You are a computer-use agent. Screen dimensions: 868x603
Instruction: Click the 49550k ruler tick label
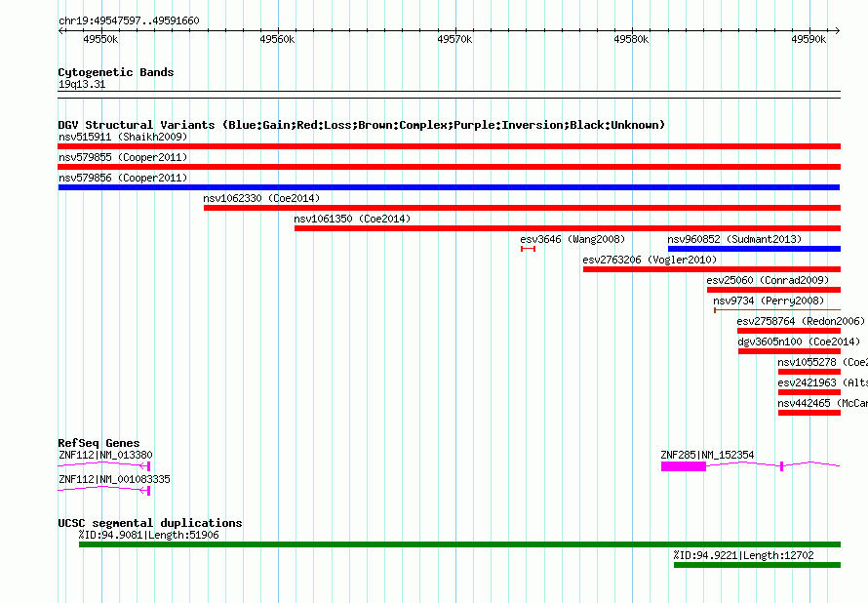(x=100, y=39)
